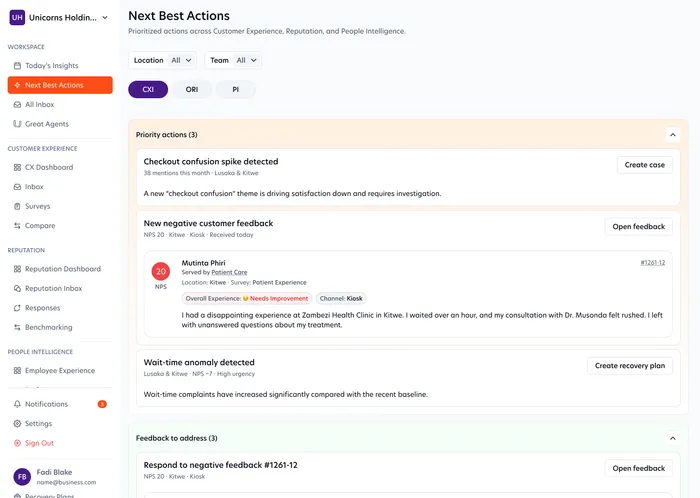Open Reputation Dashboard
The image size is (700, 498).
point(60,269)
